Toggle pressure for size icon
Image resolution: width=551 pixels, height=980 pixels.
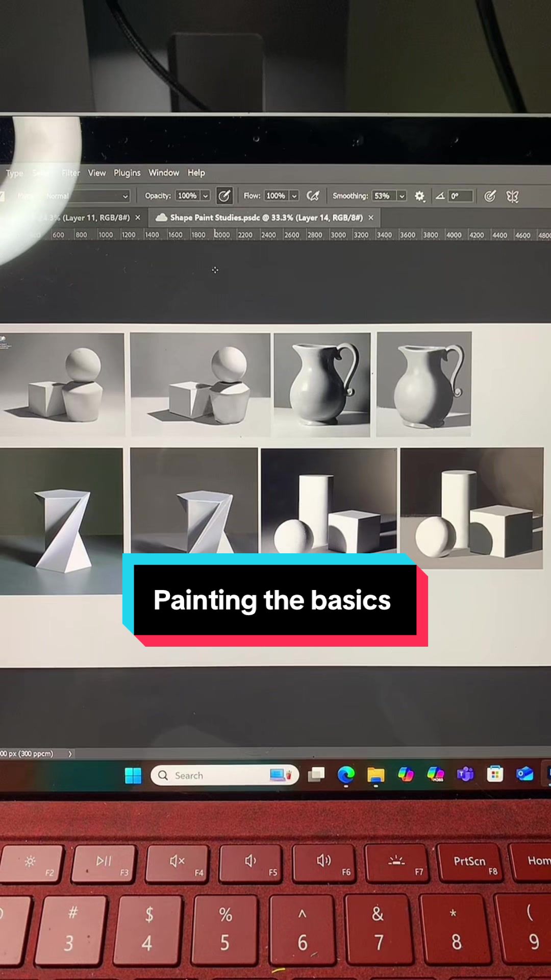490,196
